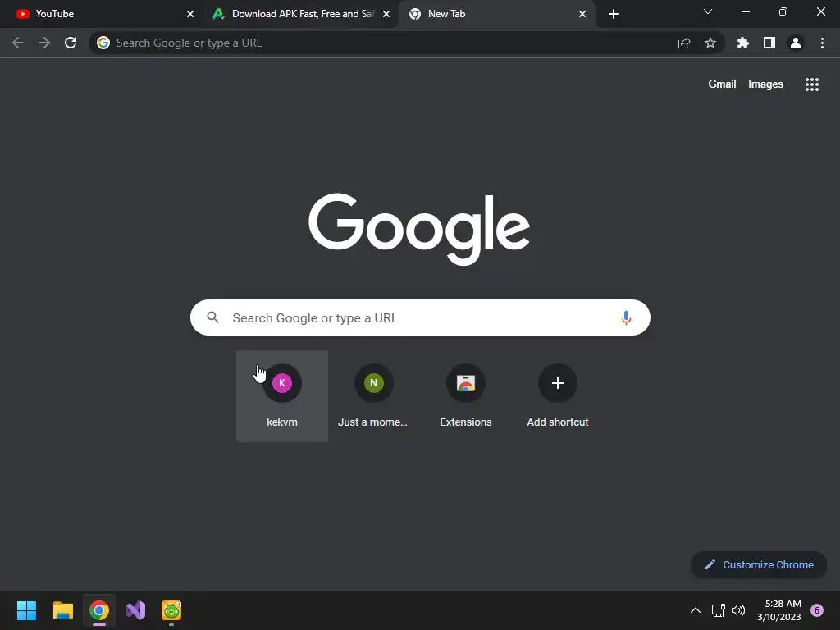Click Add shortcut plus tile

tap(558, 396)
